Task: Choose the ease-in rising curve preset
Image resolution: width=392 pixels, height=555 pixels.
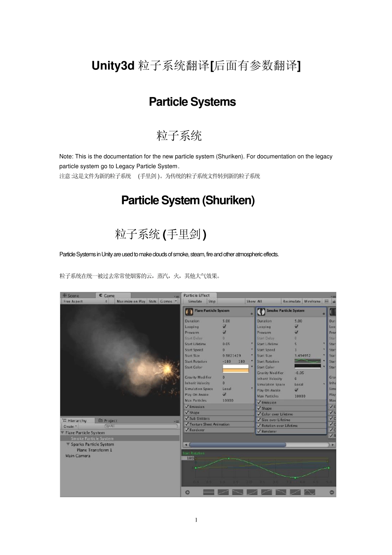Action: 252,492
